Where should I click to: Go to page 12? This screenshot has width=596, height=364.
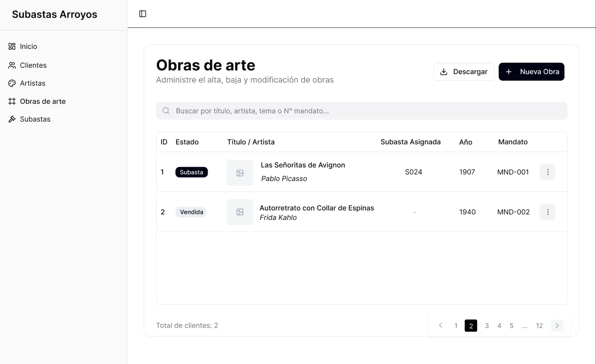539,326
